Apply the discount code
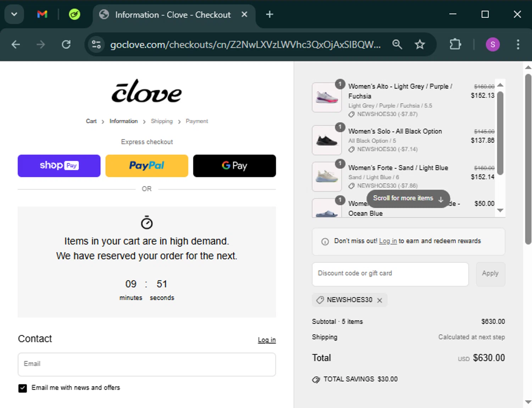Image resolution: width=532 pixels, height=408 pixels. tap(490, 274)
